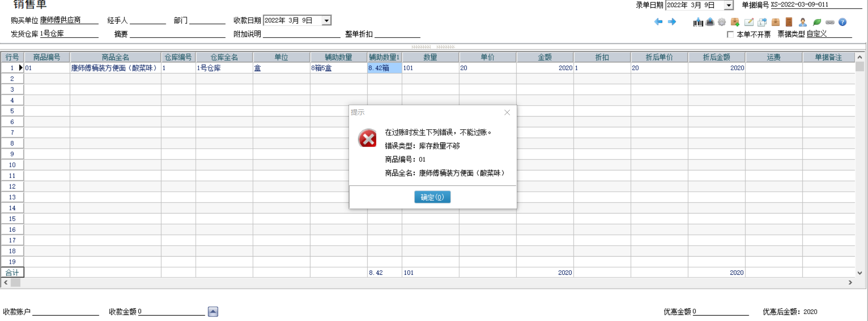Click the 附加说明 input field
The height and width of the screenshot is (321, 868).
point(301,34)
